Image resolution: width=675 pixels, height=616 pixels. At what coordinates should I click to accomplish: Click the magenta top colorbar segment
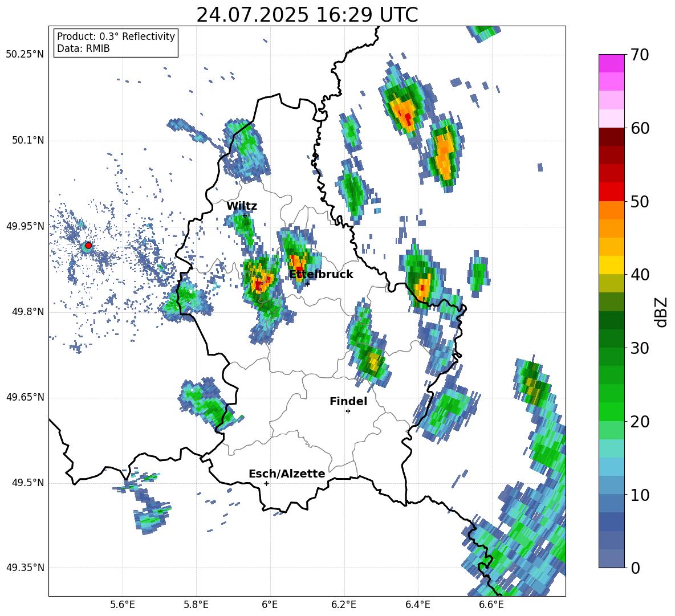tap(611, 63)
